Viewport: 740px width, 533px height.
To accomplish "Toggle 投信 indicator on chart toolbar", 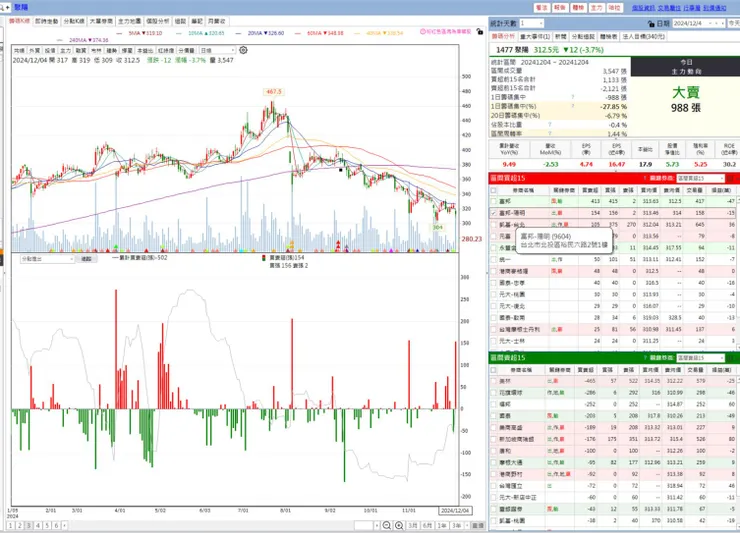I will pyautogui.click(x=50, y=51).
